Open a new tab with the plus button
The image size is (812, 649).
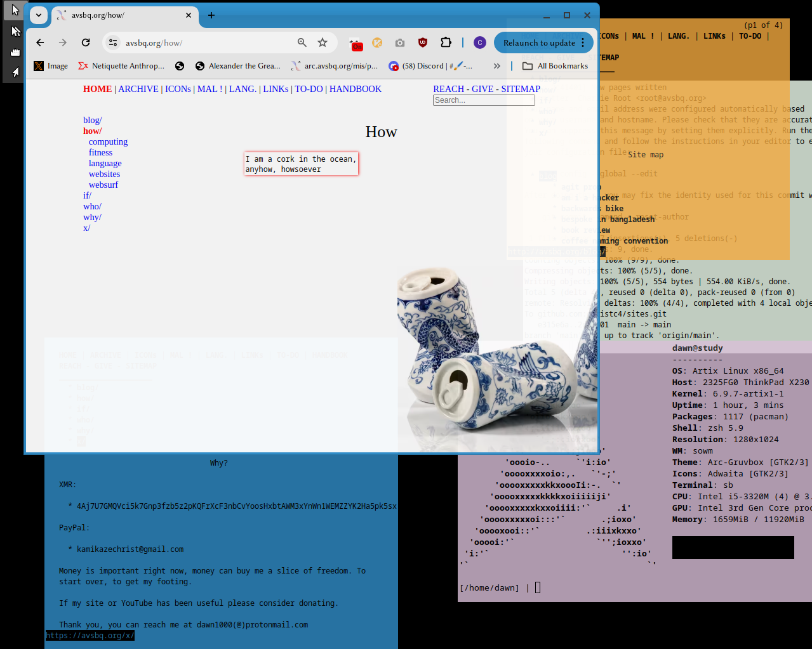(x=211, y=15)
